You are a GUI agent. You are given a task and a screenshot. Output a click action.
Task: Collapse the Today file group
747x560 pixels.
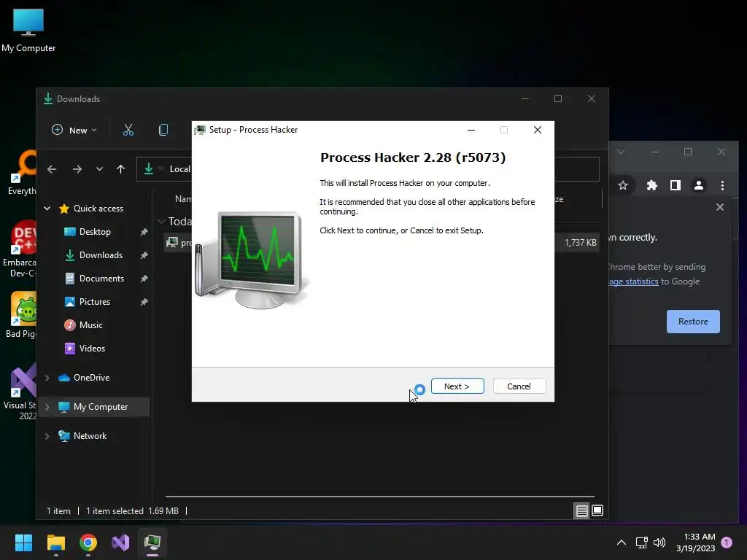click(161, 222)
